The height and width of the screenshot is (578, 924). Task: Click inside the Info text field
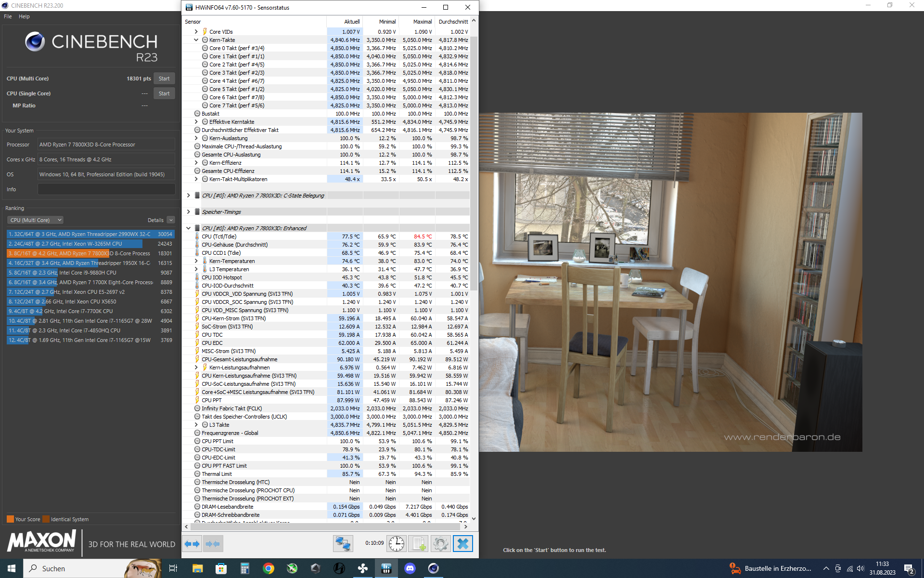pyautogui.click(x=106, y=189)
